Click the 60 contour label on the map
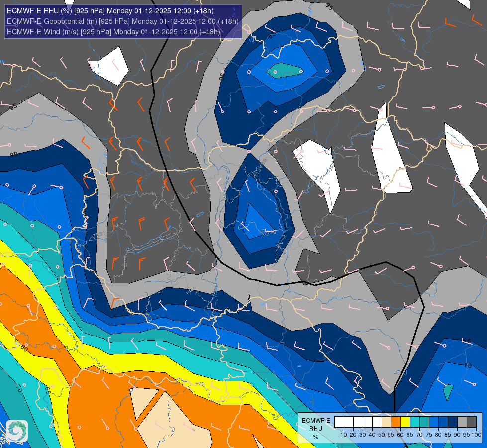The height and width of the screenshot is (448, 487). pyautogui.click(x=24, y=348)
